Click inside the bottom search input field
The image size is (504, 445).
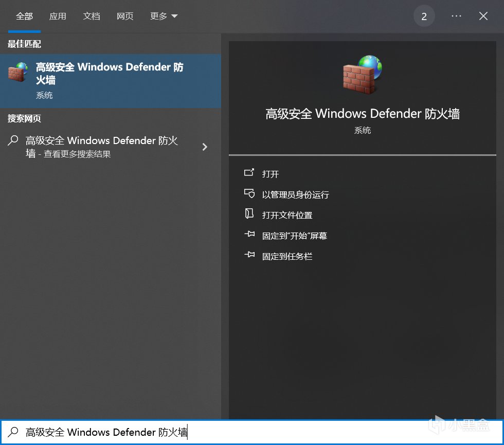point(252,432)
